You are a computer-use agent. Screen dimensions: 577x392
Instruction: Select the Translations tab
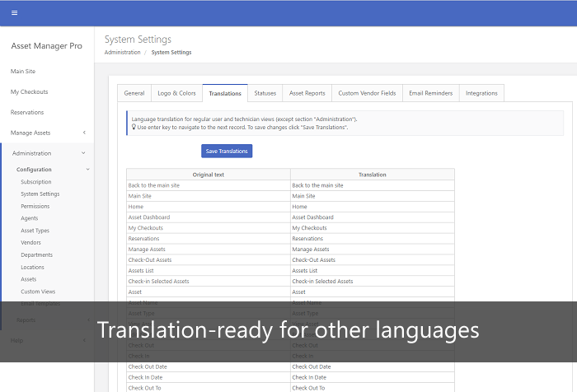[225, 93]
